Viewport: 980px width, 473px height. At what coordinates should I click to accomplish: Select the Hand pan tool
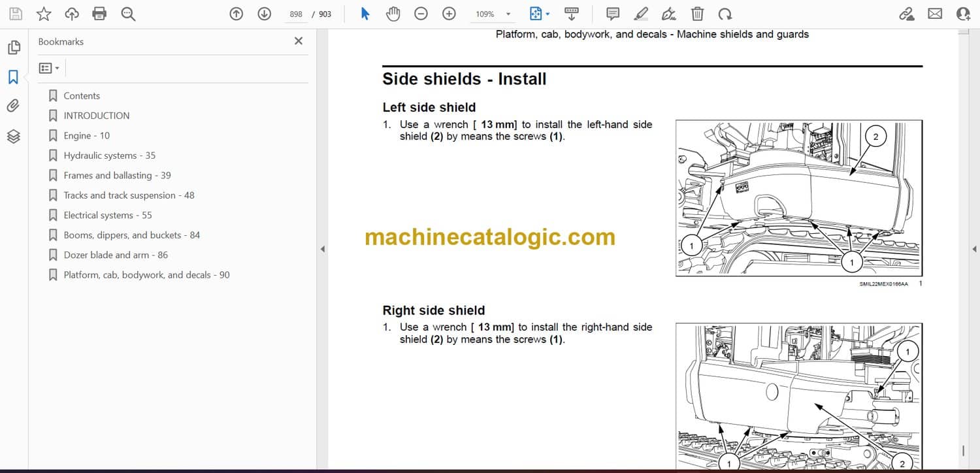393,14
